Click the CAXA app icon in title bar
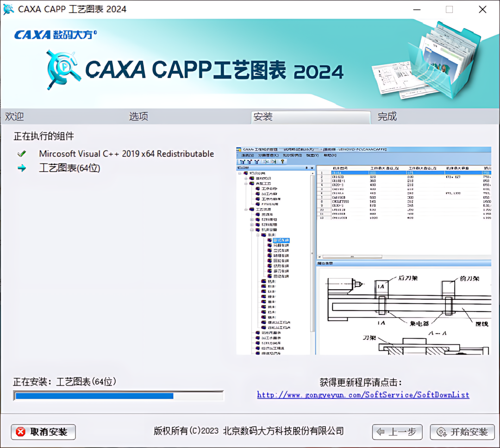This screenshot has height=448, width=500. tap(8, 9)
